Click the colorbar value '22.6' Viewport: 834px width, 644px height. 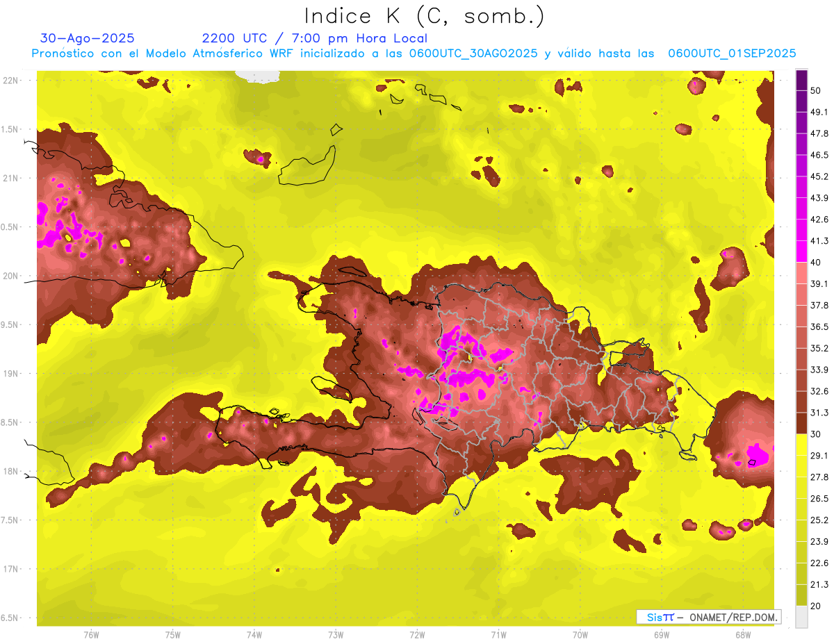coord(819,563)
